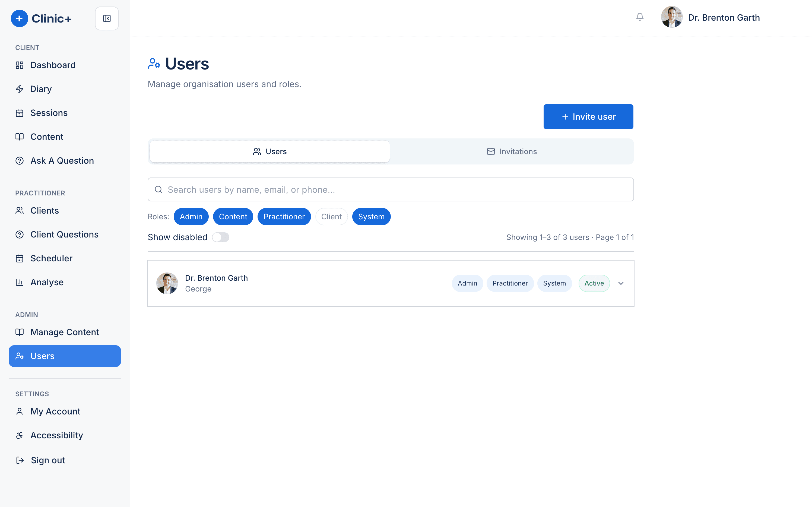Image resolution: width=812 pixels, height=507 pixels.
Task: Toggle the Practitioner role filter
Action: coord(284,217)
